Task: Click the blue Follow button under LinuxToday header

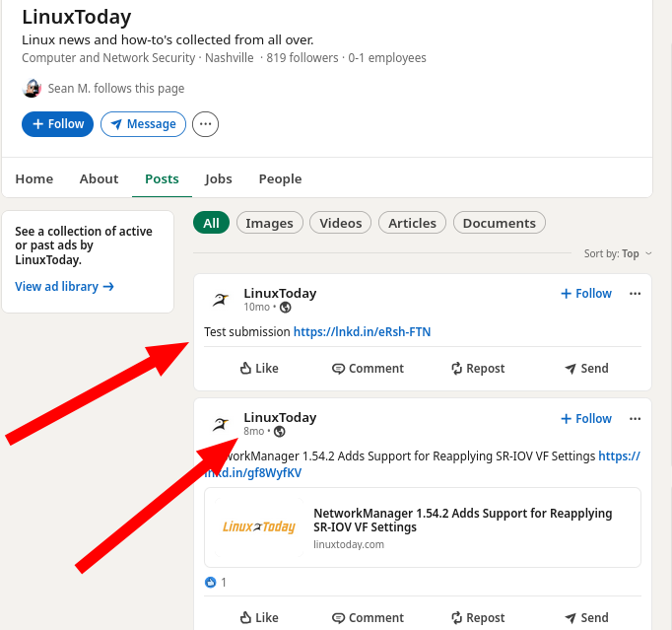Action: point(57,124)
